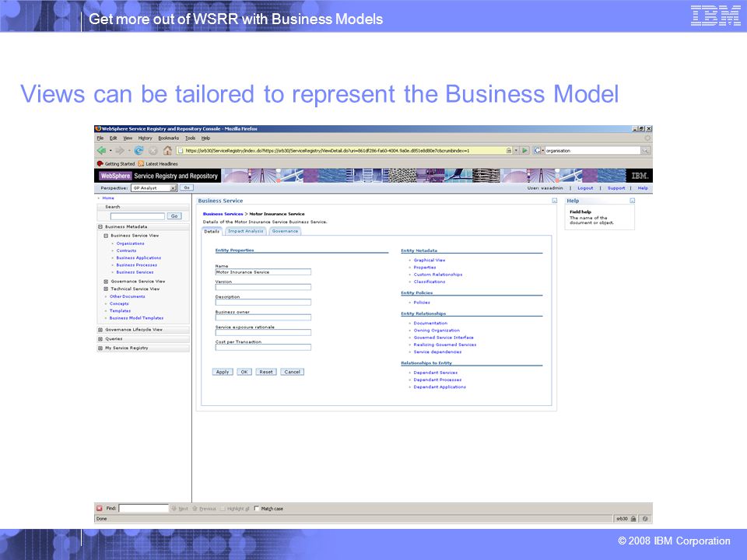The width and height of the screenshot is (747, 560).
Task: Open Getting Started bookmark
Action: coord(116,164)
